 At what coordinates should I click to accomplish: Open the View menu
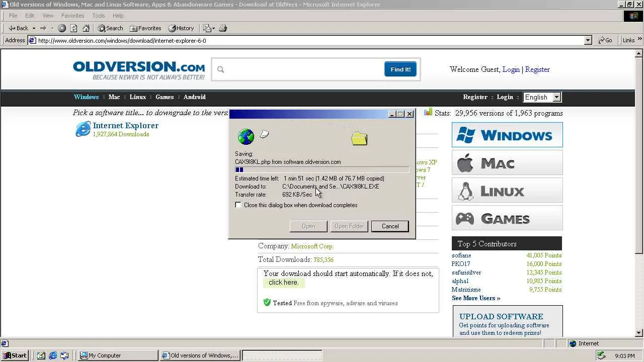point(48,16)
